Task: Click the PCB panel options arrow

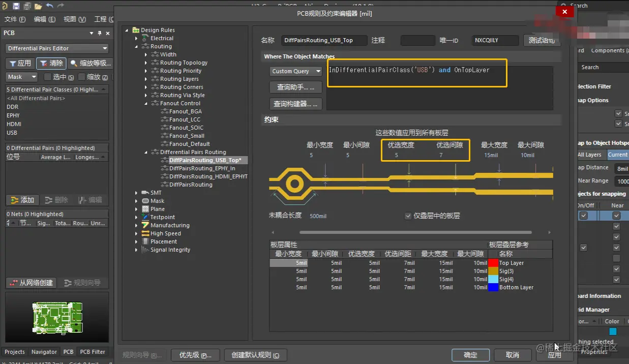Action: point(92,33)
